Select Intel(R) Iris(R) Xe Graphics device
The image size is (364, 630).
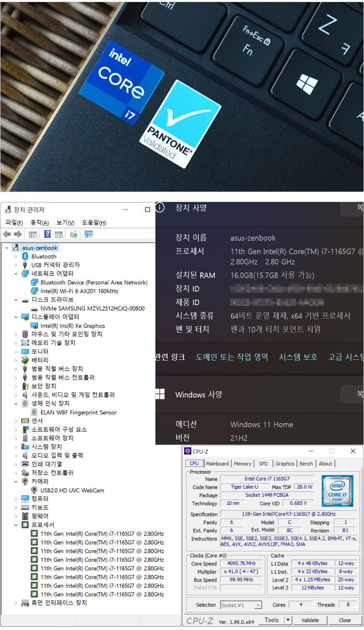[72, 325]
